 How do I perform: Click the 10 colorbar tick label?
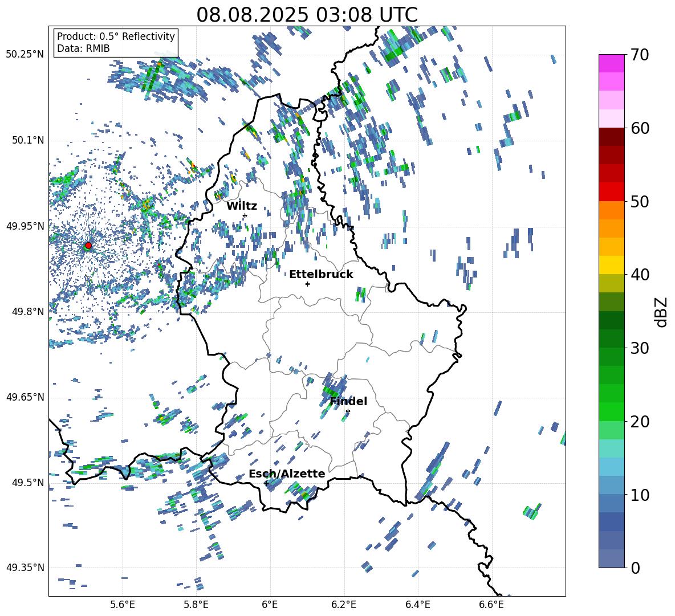(639, 495)
